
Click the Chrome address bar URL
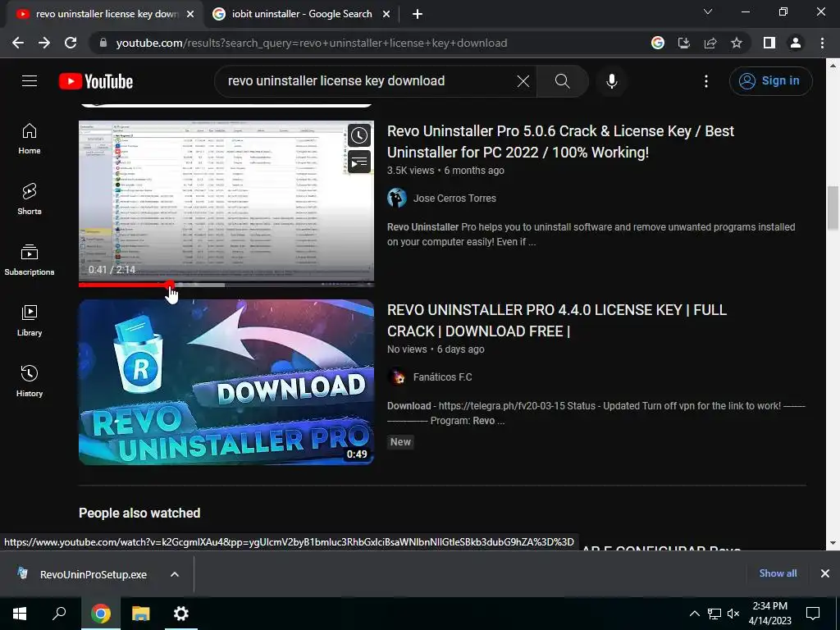coord(311,43)
